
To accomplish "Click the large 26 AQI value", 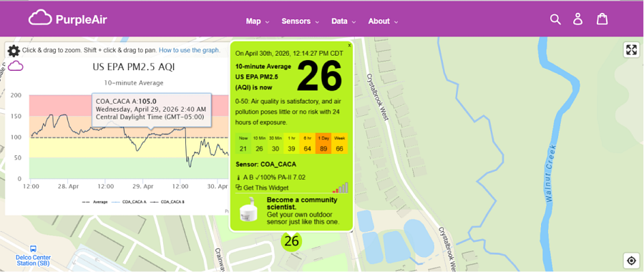I will [x=320, y=77].
